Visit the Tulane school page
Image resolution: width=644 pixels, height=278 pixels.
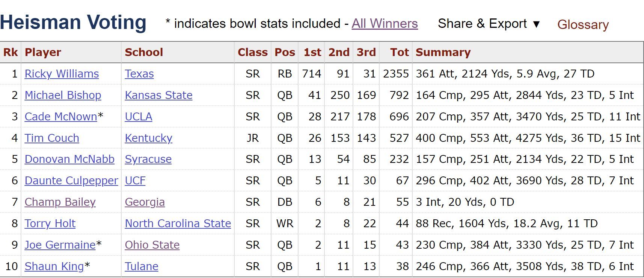141,266
